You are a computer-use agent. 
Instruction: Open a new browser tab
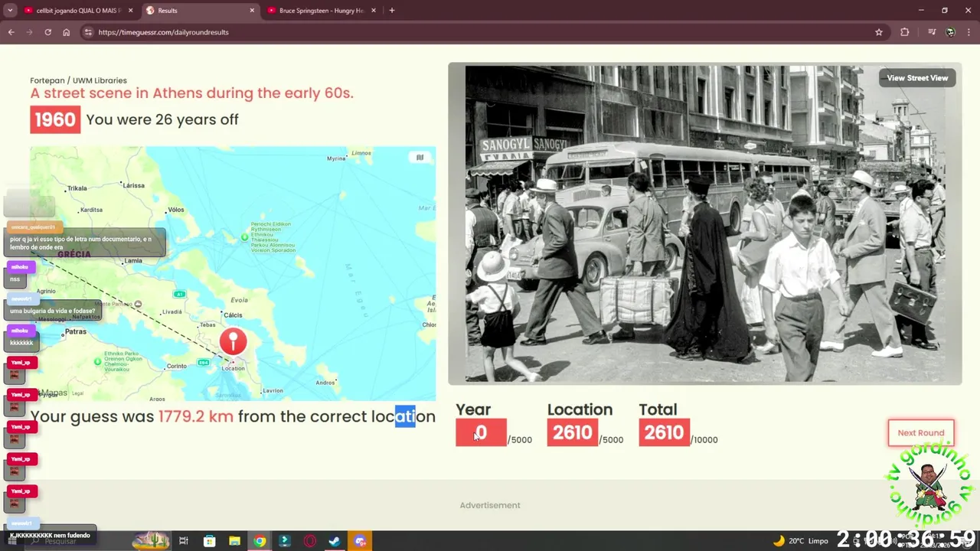click(392, 11)
